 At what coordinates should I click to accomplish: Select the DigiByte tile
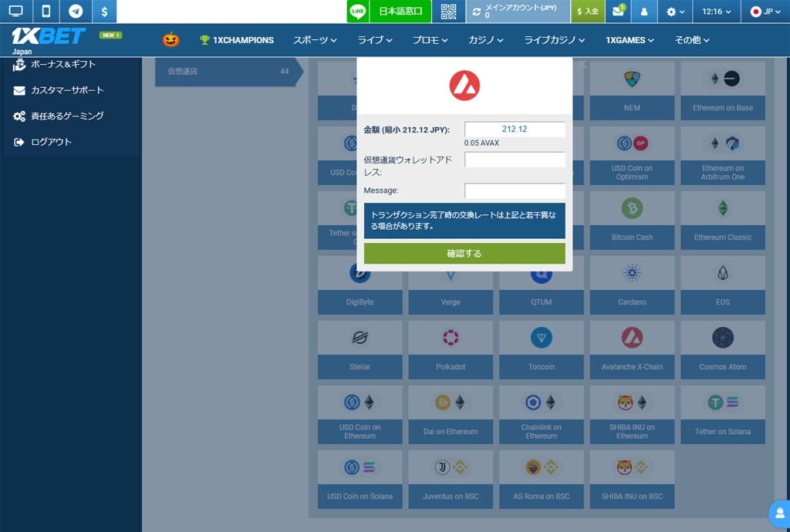tap(360, 293)
